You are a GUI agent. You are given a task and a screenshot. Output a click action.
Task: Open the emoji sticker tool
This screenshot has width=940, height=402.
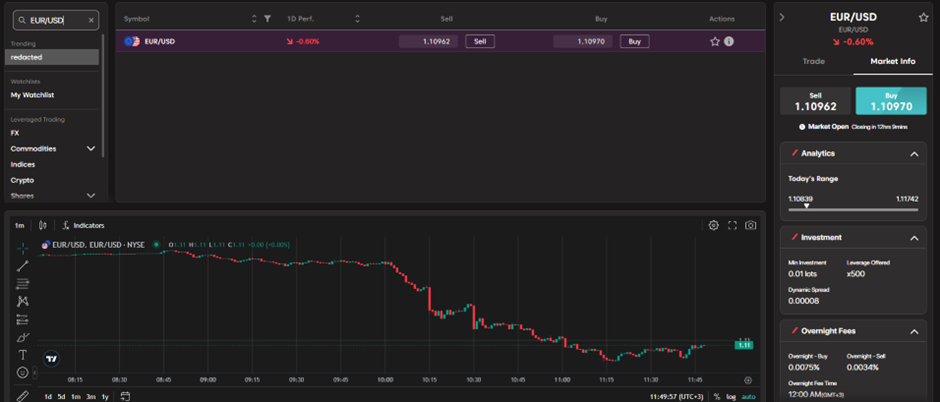coord(22,373)
